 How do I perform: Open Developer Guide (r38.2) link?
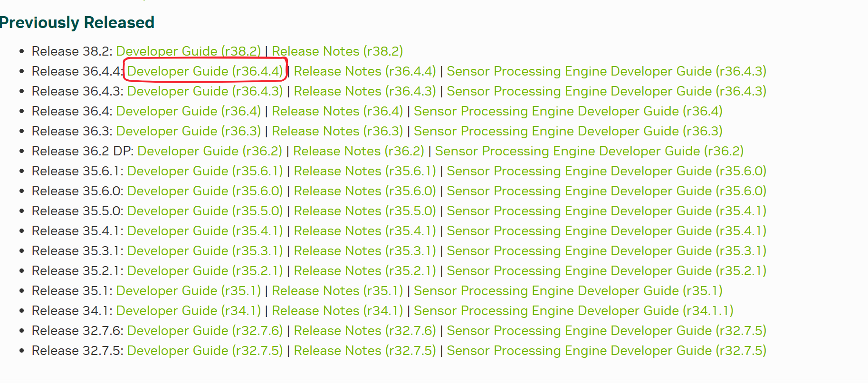pyautogui.click(x=188, y=51)
